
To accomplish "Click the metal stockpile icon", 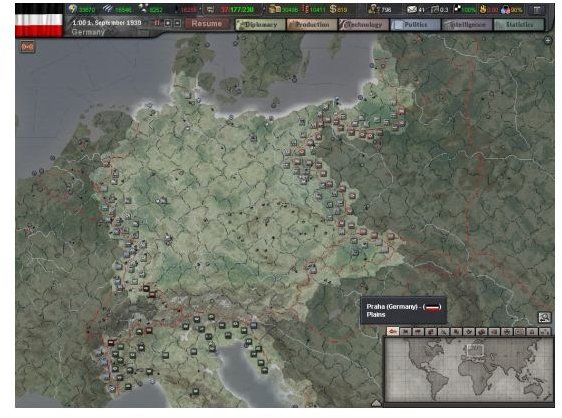I will [x=108, y=9].
